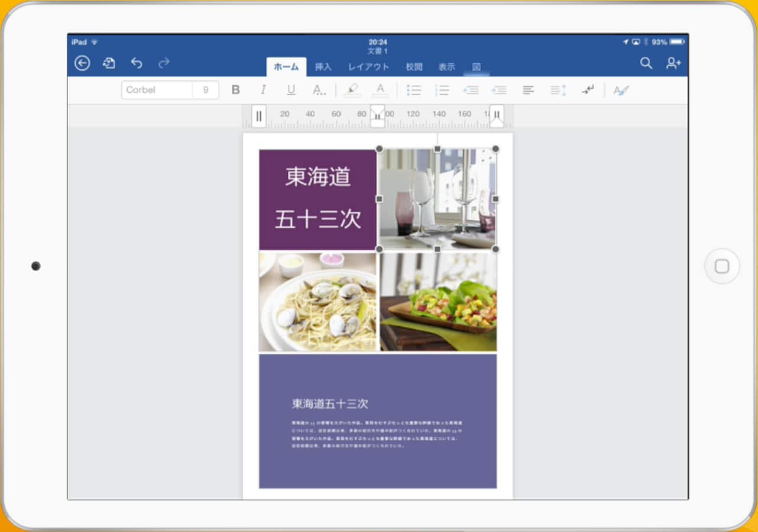This screenshot has height=532, width=758.
Task: Expand more font formatting options
Action: click(x=319, y=89)
